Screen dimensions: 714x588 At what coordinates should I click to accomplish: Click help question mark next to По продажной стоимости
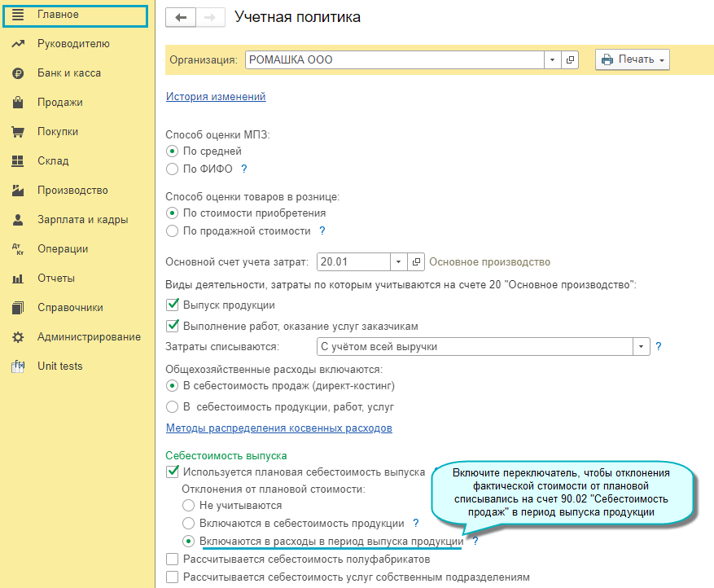(x=322, y=231)
